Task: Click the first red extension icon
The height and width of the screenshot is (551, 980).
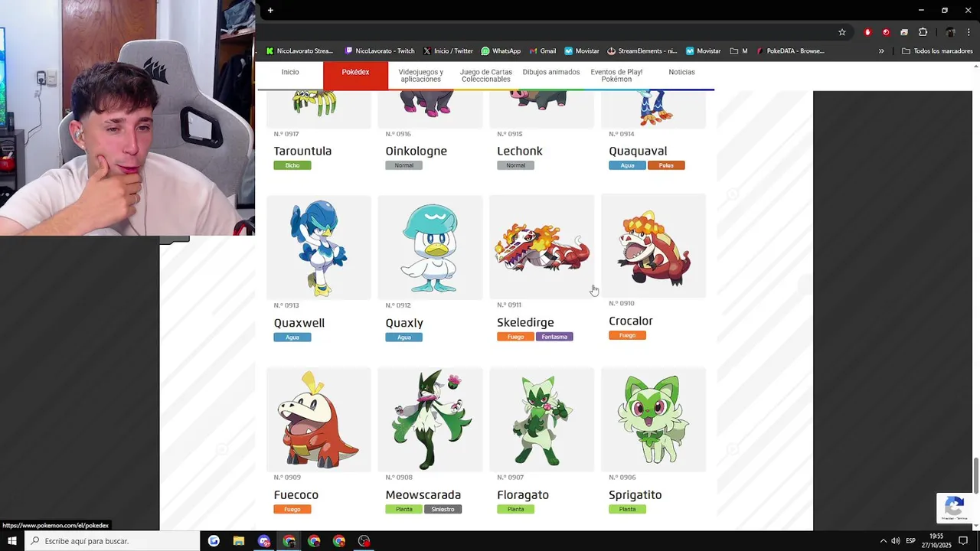Action: (x=867, y=32)
